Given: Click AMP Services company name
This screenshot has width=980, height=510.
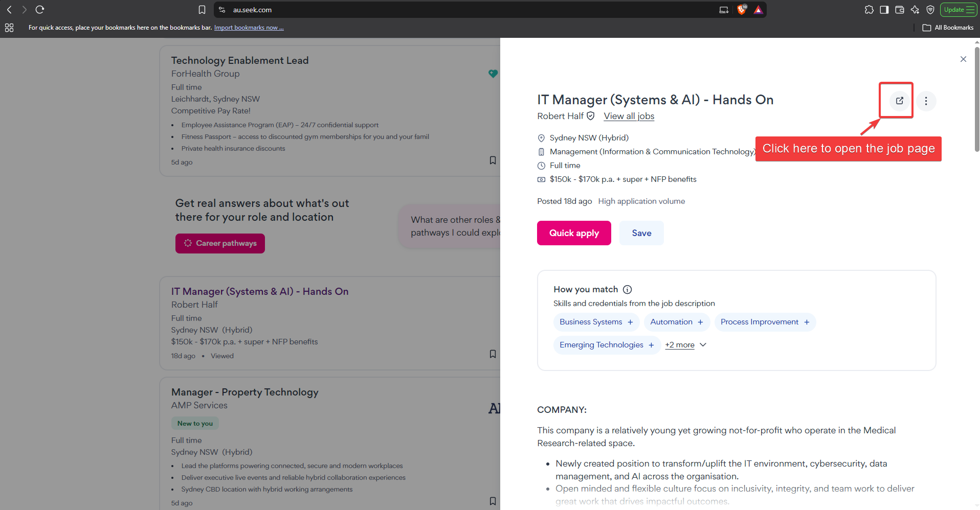Looking at the screenshot, I should 199,405.
